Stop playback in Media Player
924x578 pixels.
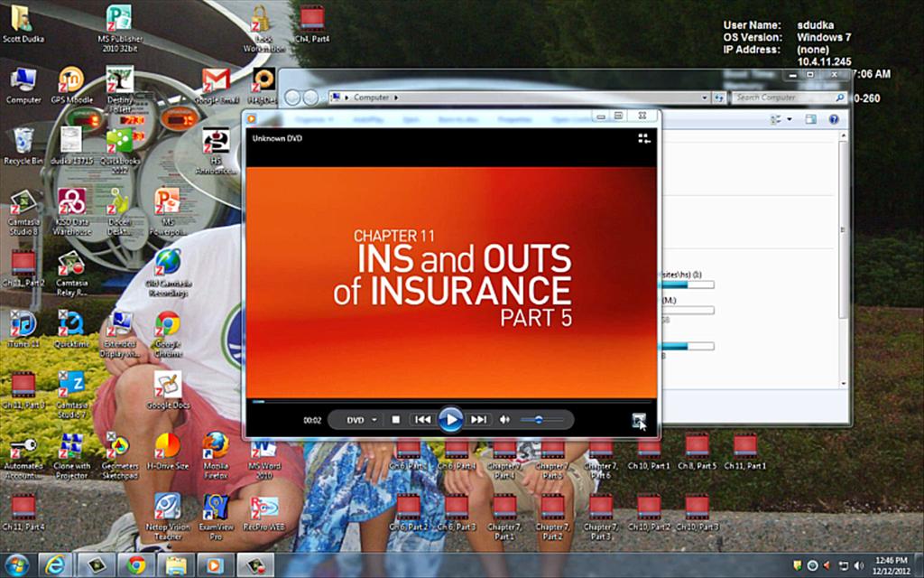[396, 420]
